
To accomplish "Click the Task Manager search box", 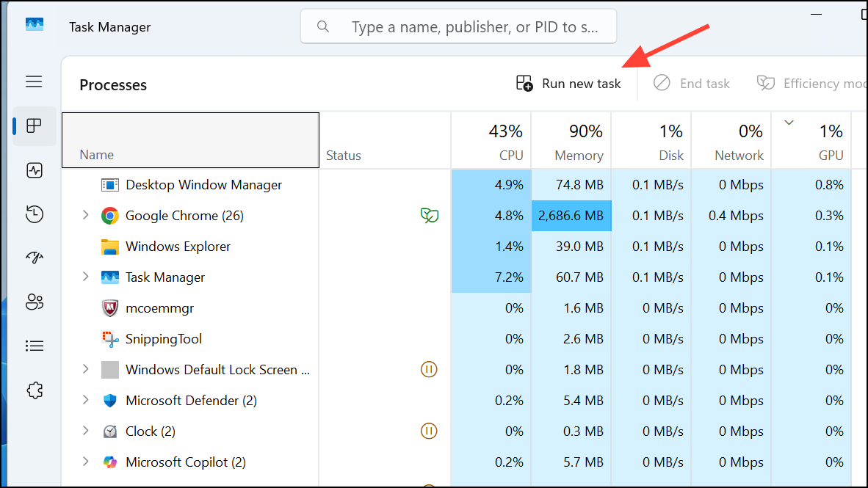I will click(x=459, y=27).
